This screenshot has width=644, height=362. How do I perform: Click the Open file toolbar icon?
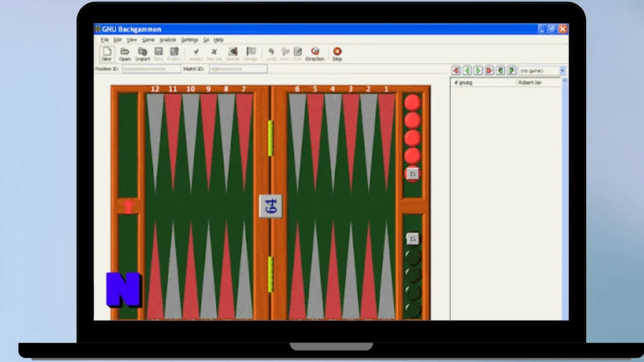125,54
